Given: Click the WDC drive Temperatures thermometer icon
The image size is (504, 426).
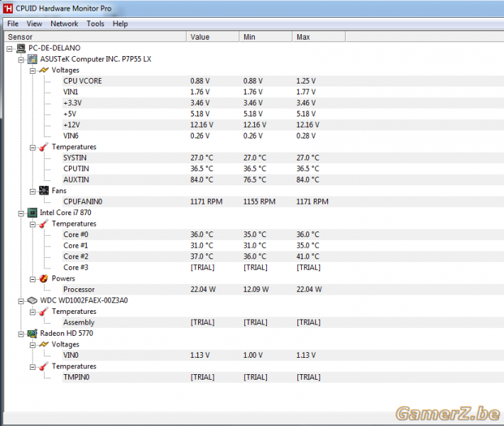Looking at the screenshot, I should (44, 312).
